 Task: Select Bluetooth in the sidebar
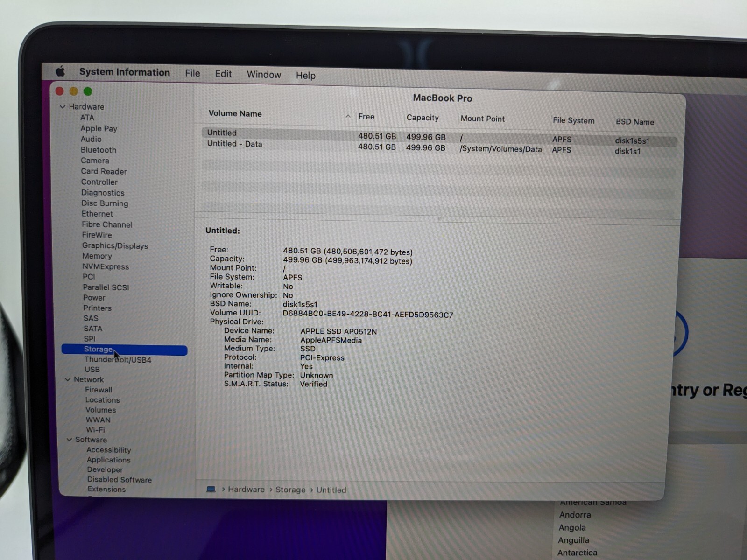point(99,150)
